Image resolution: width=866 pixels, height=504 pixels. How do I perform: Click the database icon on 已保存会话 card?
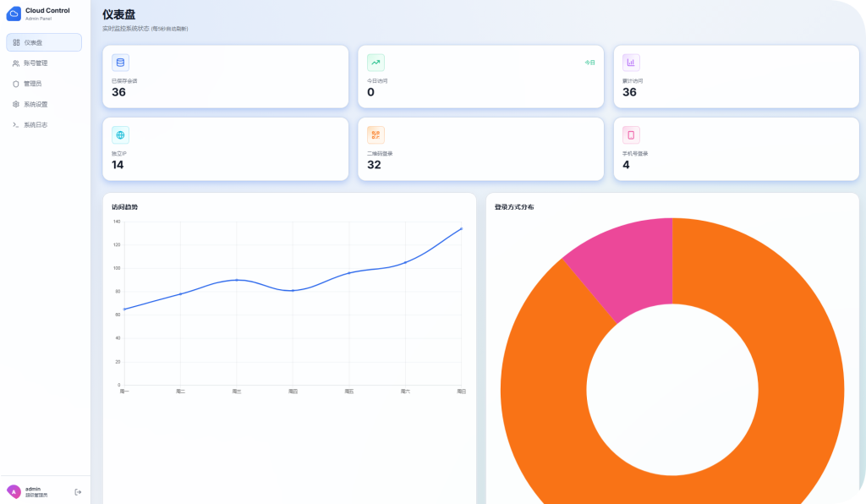pyautogui.click(x=120, y=63)
